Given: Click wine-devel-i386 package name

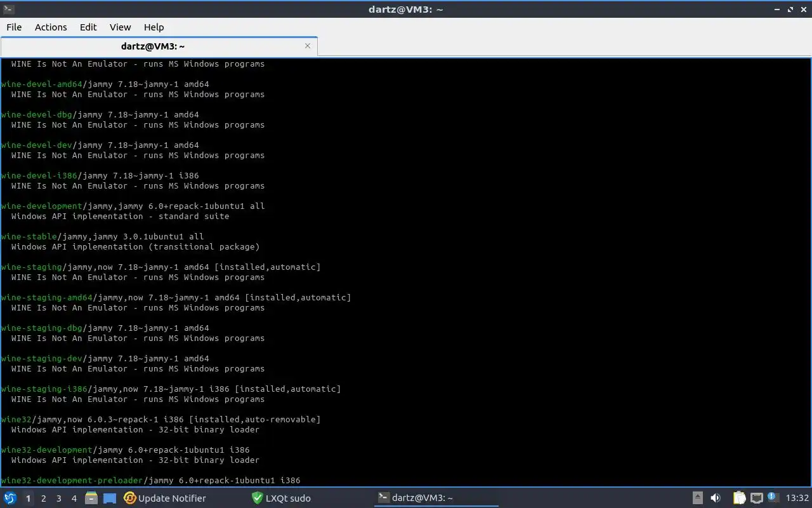Looking at the screenshot, I should (39, 176).
